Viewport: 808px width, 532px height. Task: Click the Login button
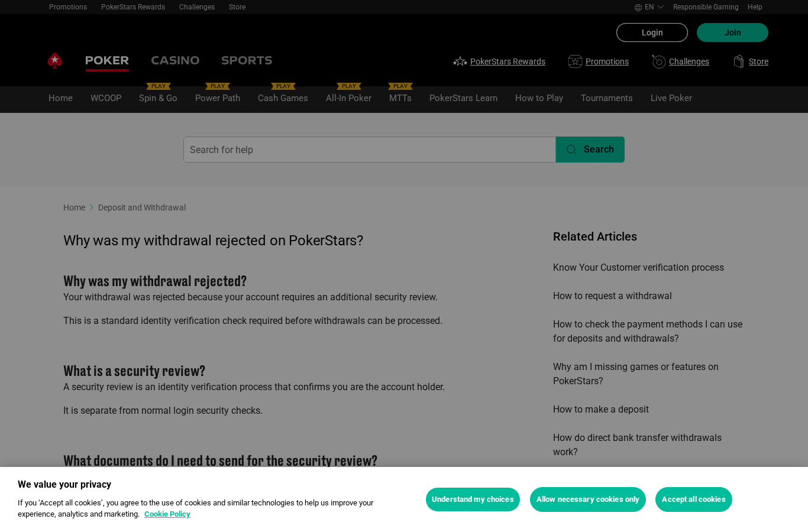(652, 33)
